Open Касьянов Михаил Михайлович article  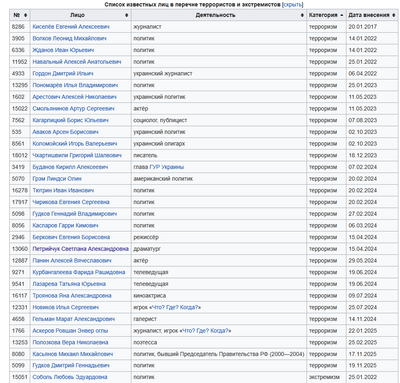[x=73, y=354]
